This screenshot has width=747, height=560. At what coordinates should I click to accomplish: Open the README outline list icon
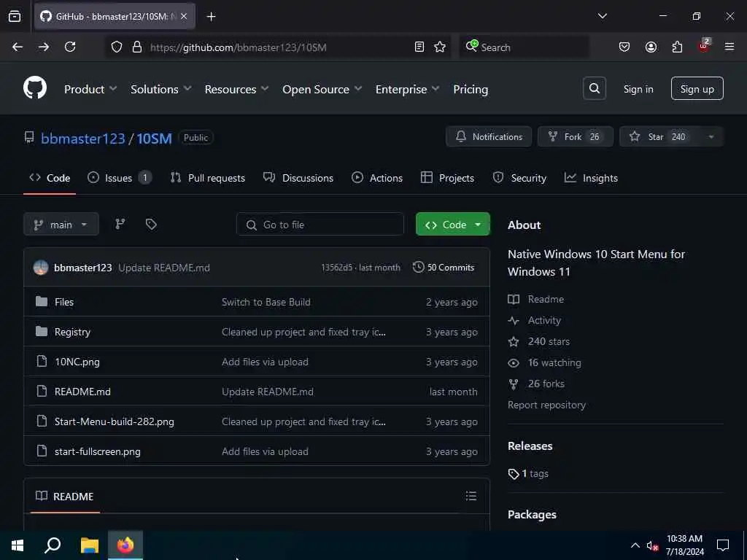471,496
